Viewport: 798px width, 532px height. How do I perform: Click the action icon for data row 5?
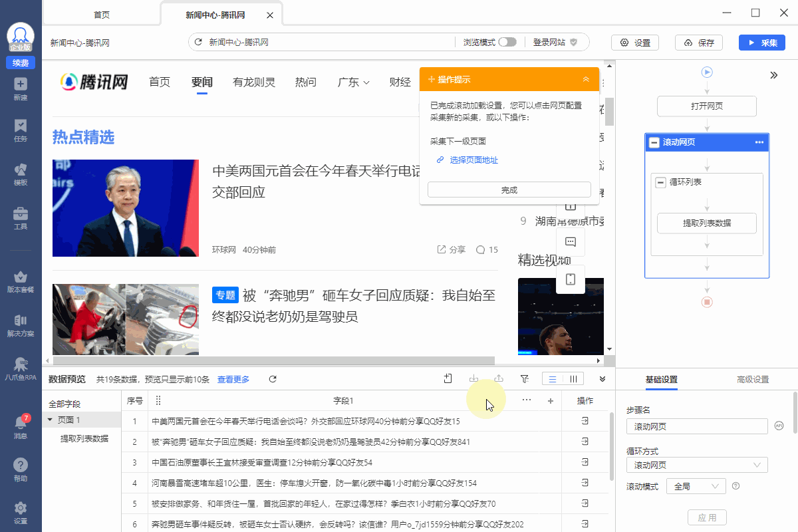(x=585, y=503)
